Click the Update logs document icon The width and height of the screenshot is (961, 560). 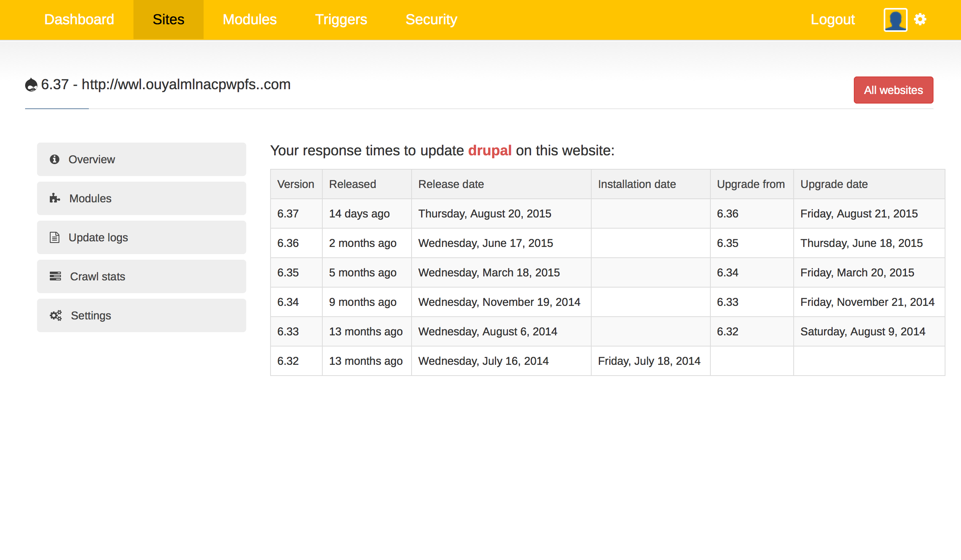(x=55, y=237)
